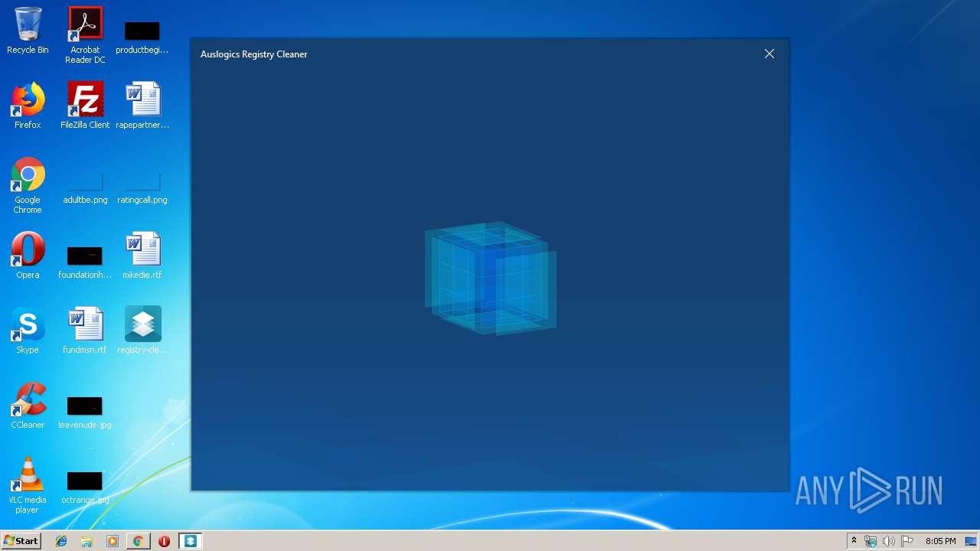Open the Action Center flag icon
980x551 pixels.
pos(907,541)
